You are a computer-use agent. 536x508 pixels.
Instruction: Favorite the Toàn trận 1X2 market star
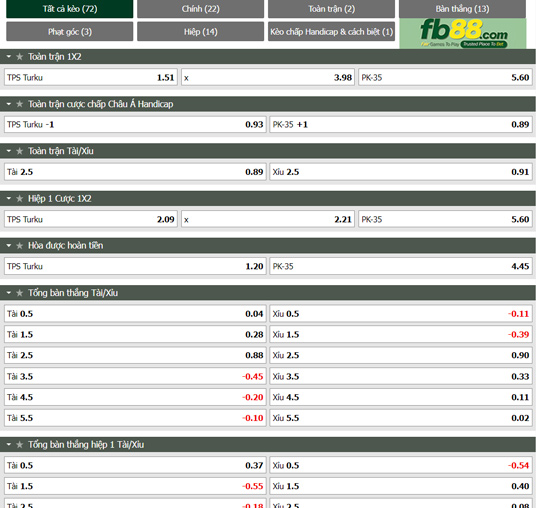click(x=19, y=57)
